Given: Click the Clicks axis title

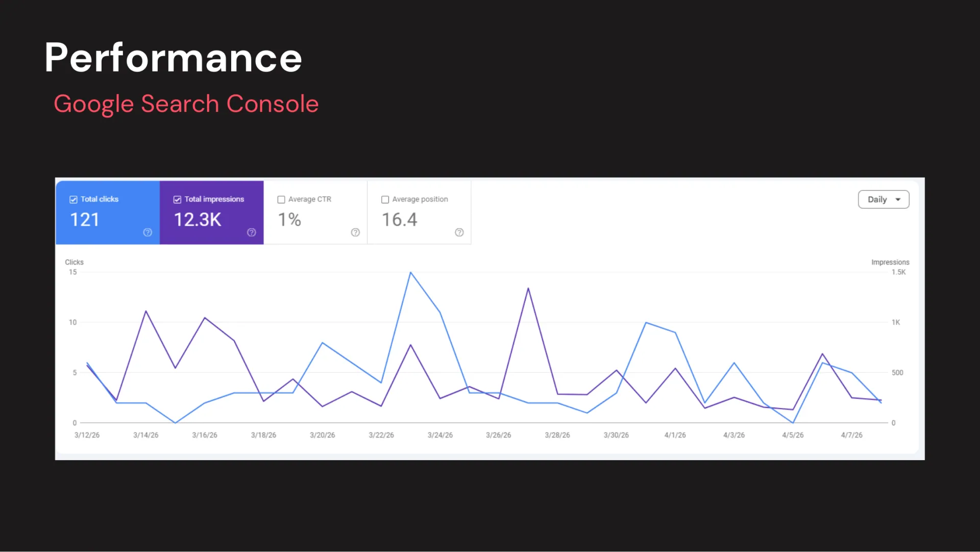Looking at the screenshot, I should point(74,262).
